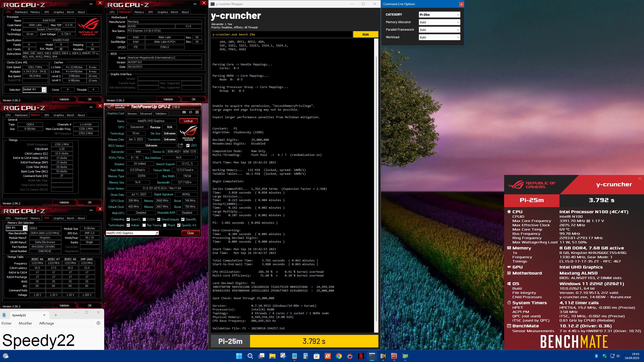This screenshot has height=362, width=644.
Task: Switch to Sensors tab in GPU-Z
Action: click(132, 114)
